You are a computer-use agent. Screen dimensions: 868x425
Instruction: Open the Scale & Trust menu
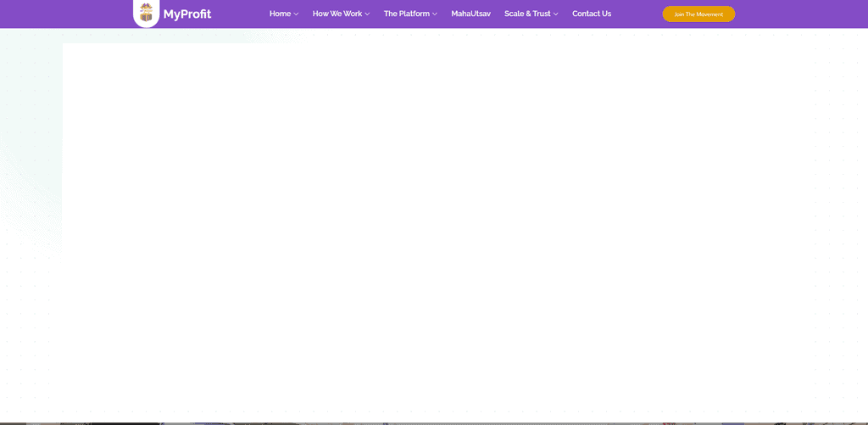click(x=527, y=14)
